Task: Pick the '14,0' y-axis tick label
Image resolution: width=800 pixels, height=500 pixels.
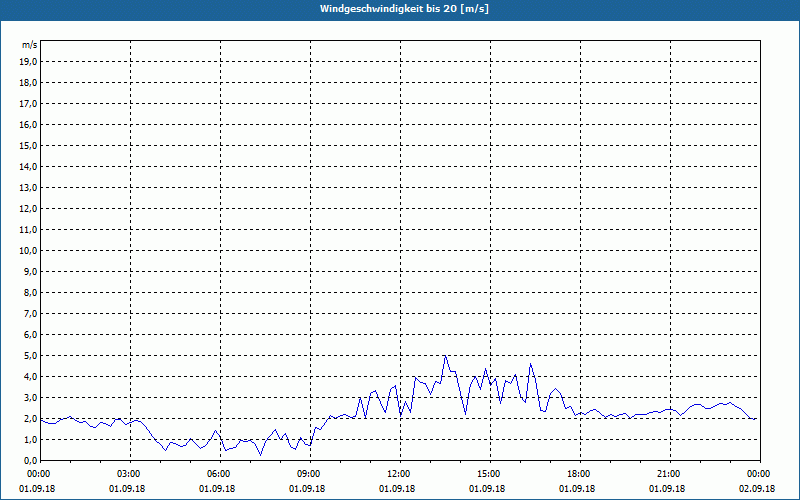Action: coord(28,166)
